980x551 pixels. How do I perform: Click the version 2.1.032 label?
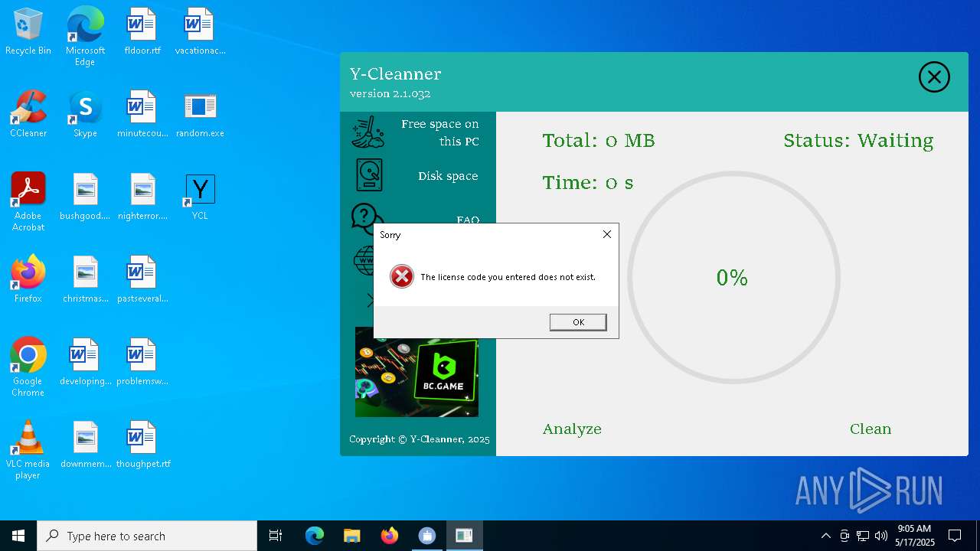[x=390, y=94]
